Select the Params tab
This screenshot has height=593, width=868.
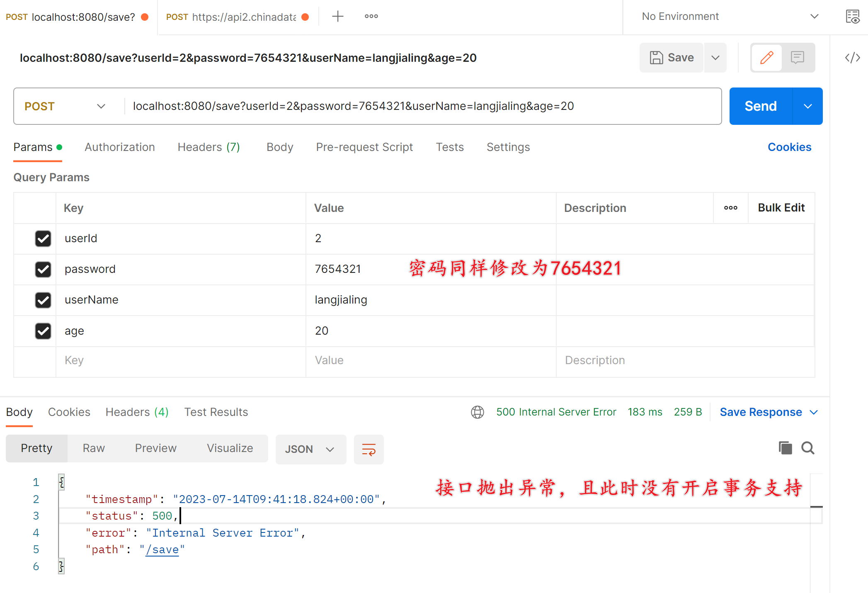point(38,147)
